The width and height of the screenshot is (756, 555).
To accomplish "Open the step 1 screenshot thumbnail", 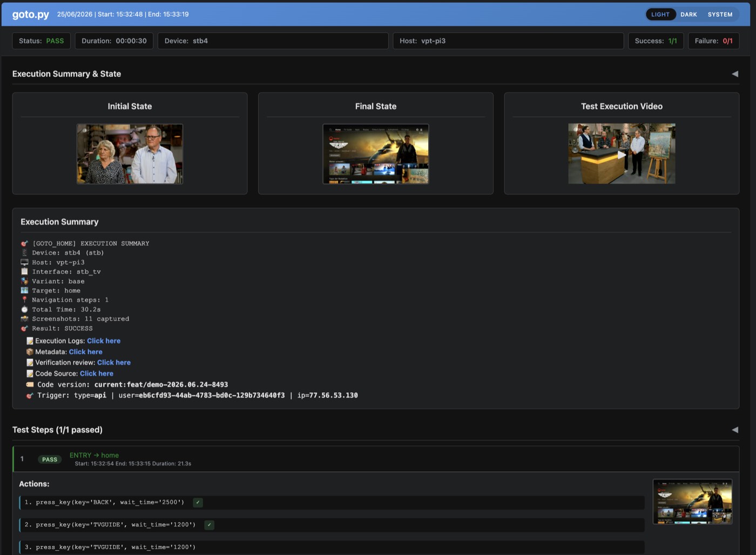I will pos(692,502).
